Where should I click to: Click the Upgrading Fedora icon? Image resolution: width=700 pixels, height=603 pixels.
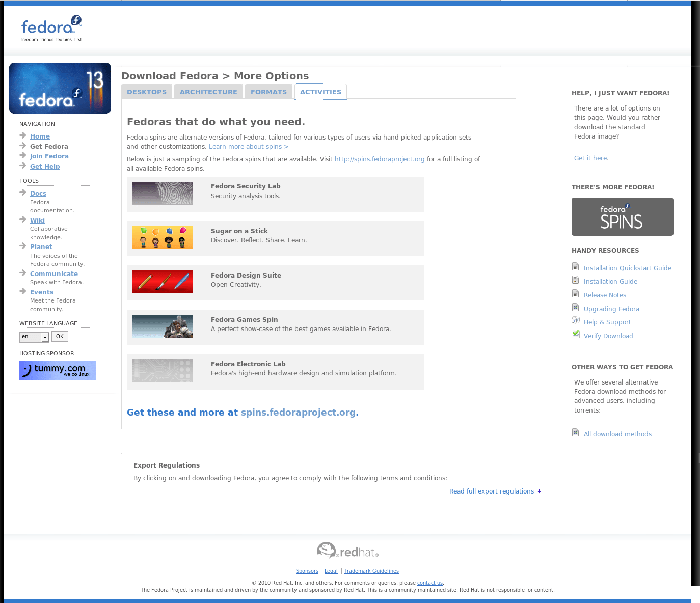pos(575,307)
